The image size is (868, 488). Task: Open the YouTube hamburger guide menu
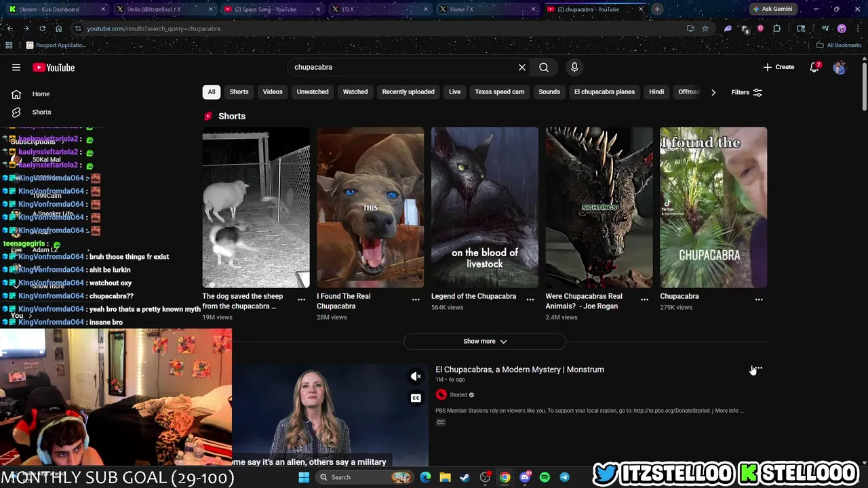[16, 67]
